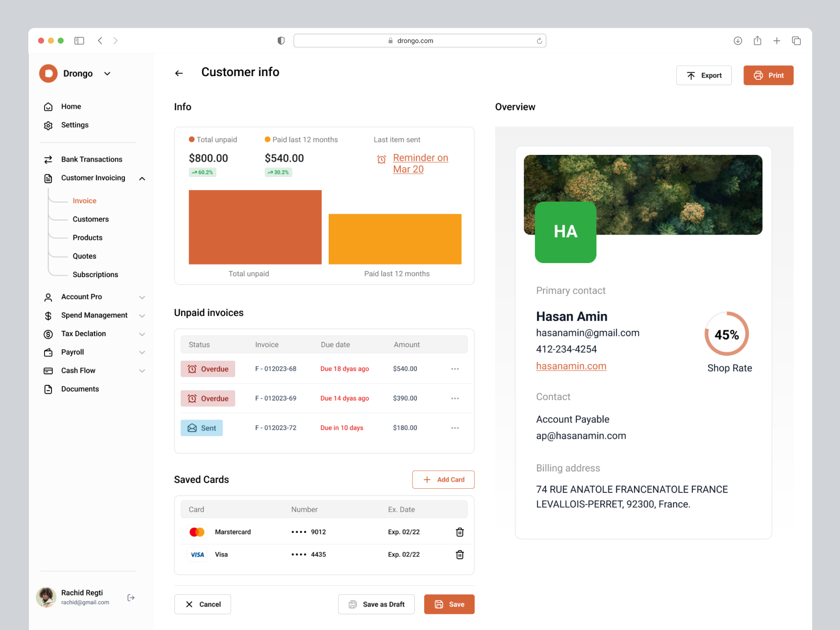Viewport: 840px width, 630px height.
Task: Open the Drongo workspace dropdown
Action: click(107, 73)
